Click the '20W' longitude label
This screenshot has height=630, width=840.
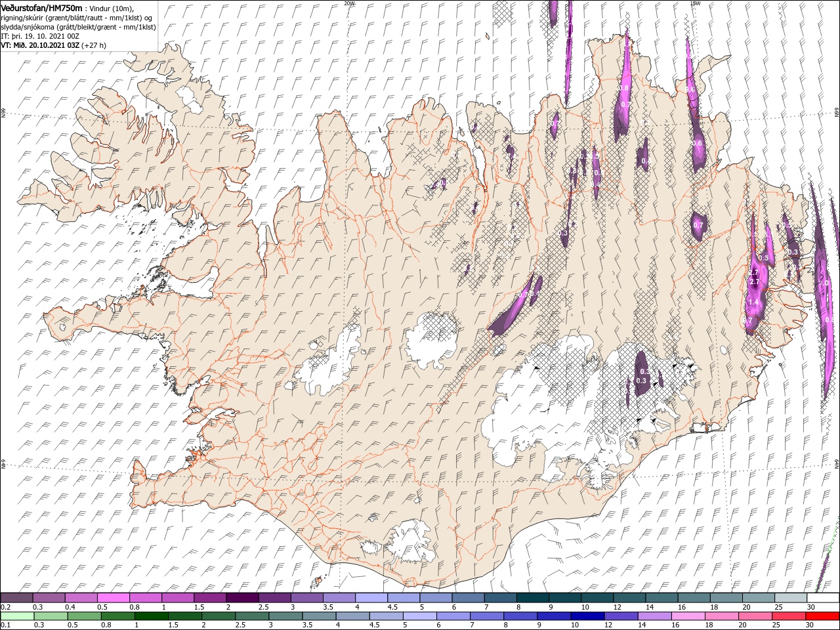[348, 3]
